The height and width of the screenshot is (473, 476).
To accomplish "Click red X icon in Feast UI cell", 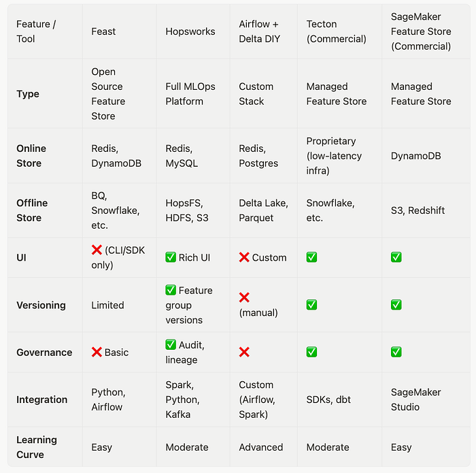I will (97, 250).
